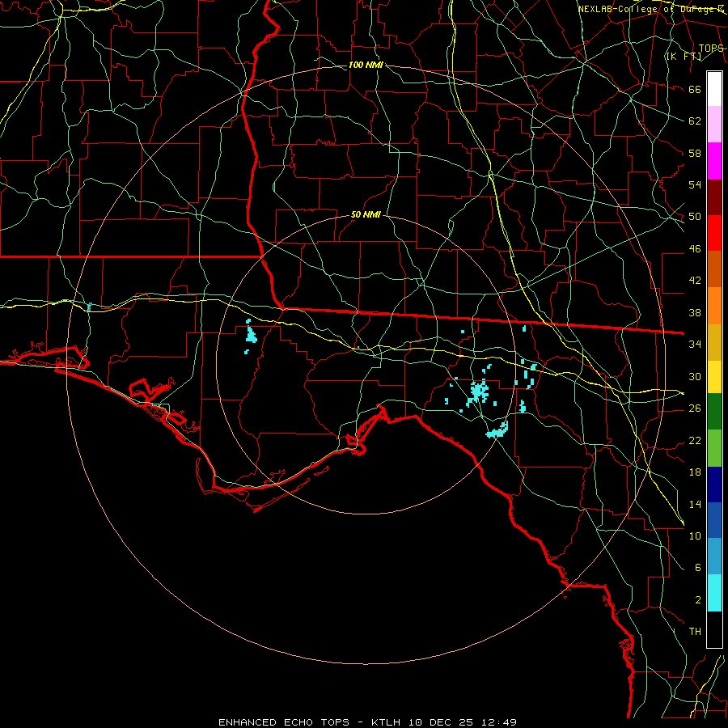Select the medium blue legend swatch

[x=714, y=520]
